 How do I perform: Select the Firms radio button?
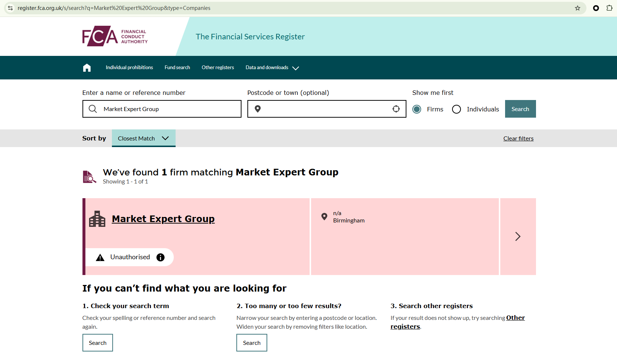(x=417, y=109)
